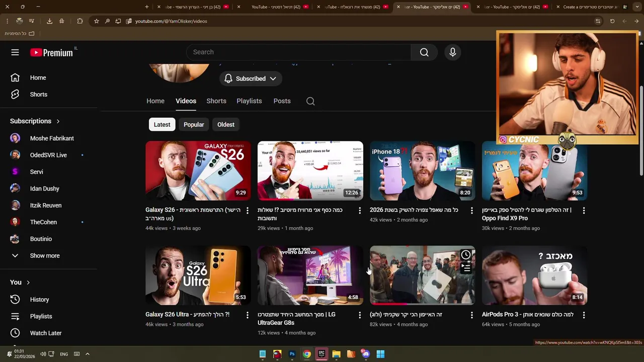The image size is (644, 362).
Task: Open Windows Start menu
Action: 380,354
